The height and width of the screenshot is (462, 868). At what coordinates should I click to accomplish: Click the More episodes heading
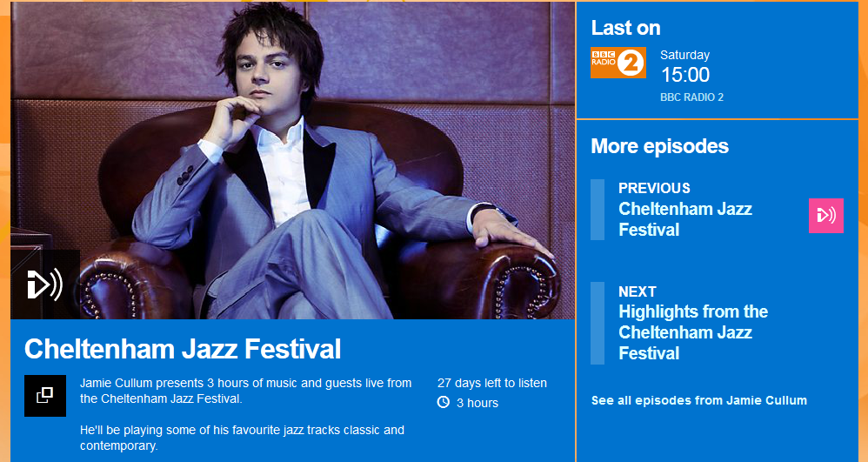[x=659, y=145]
